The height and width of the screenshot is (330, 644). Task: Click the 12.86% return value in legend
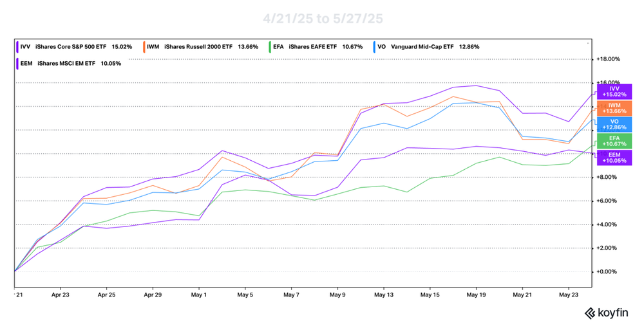pyautogui.click(x=469, y=47)
